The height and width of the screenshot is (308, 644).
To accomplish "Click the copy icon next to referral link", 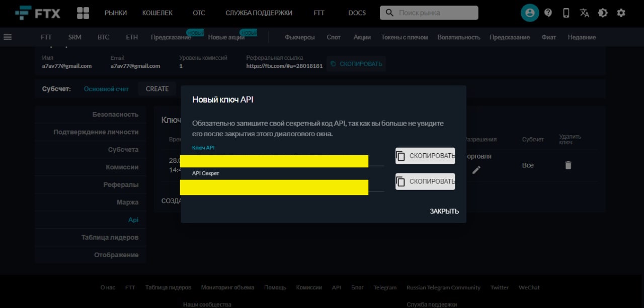I will point(334,64).
